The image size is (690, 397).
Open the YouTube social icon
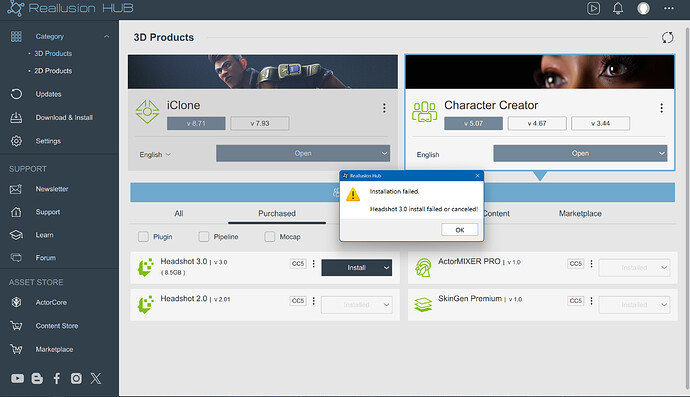click(x=18, y=378)
